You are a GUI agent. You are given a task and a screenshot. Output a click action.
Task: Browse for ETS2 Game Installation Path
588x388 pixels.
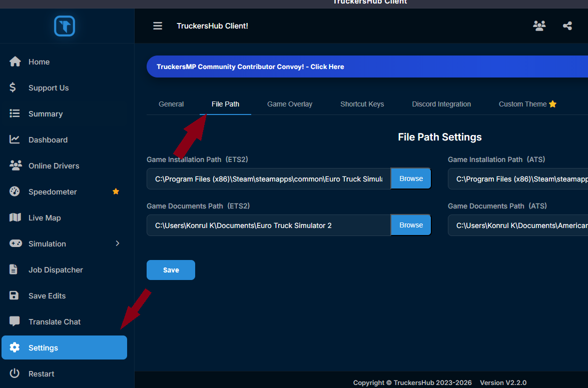[x=411, y=178]
